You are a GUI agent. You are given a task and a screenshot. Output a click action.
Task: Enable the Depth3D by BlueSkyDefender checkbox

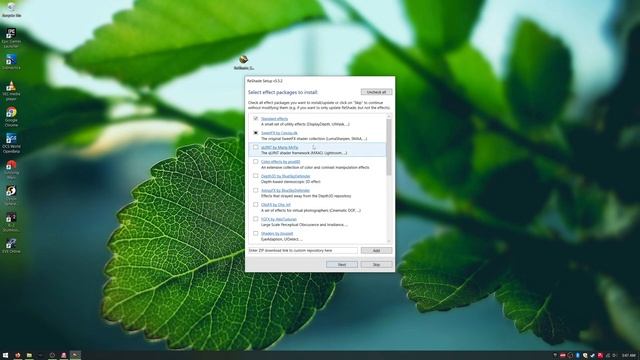point(256,176)
